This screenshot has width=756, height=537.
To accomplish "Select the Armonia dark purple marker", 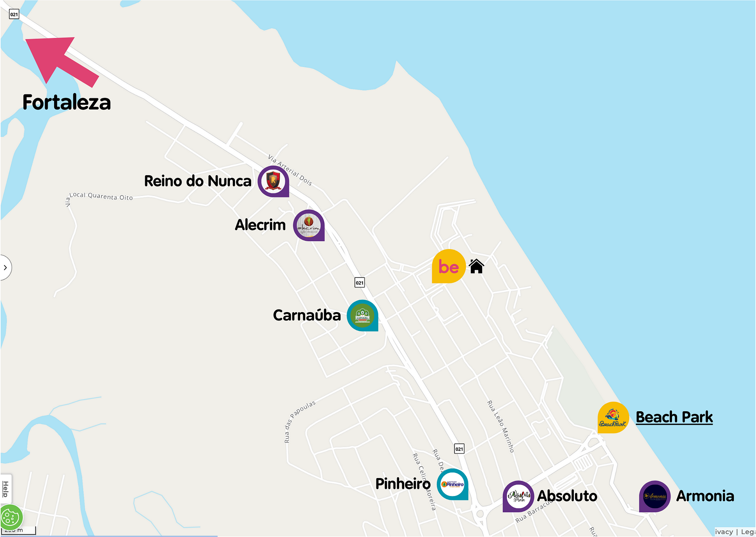I will click(655, 496).
